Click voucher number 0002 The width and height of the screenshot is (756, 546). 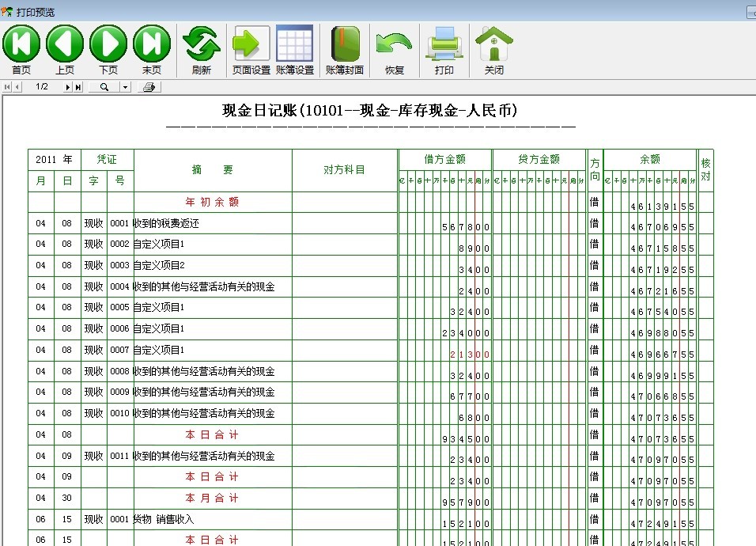(119, 244)
